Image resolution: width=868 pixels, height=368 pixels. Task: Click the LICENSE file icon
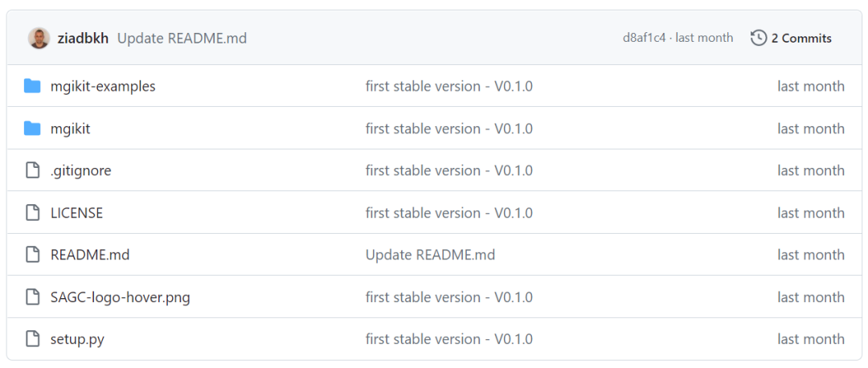(x=32, y=213)
